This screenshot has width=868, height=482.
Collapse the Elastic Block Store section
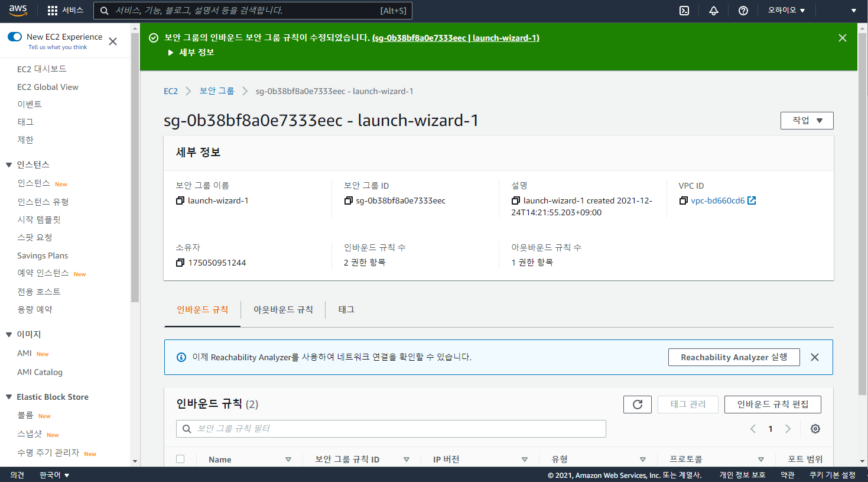click(9, 397)
